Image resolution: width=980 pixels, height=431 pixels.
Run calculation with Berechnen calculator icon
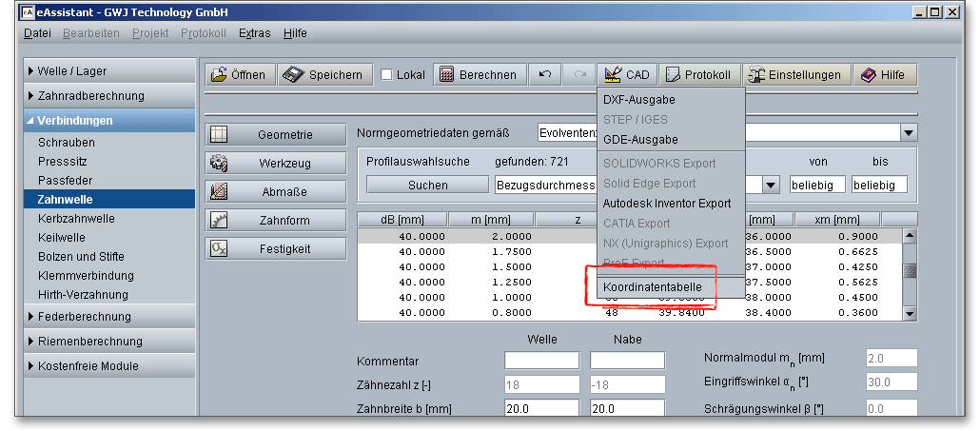(x=480, y=75)
